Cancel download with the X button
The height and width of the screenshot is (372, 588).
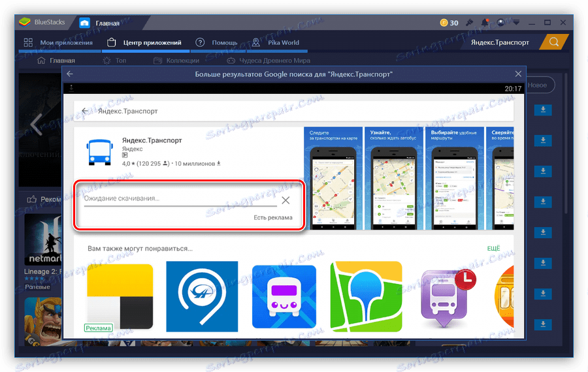(286, 200)
